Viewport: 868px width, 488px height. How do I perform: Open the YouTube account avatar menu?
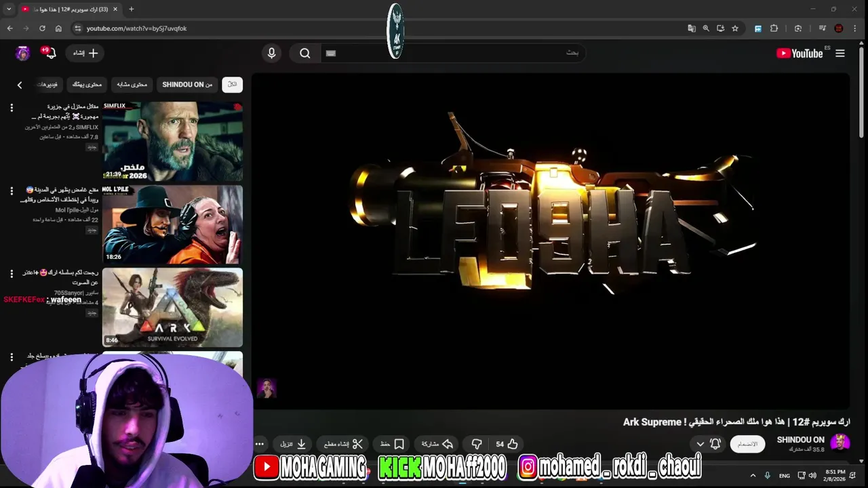point(23,53)
